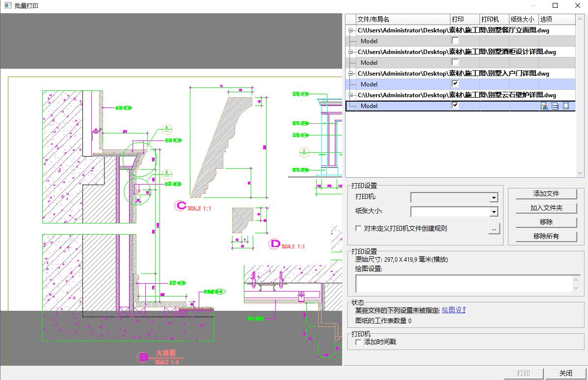This screenshot has width=588, height=380.
Task: Open the 绘图设置 link in status
Action: pos(453,310)
